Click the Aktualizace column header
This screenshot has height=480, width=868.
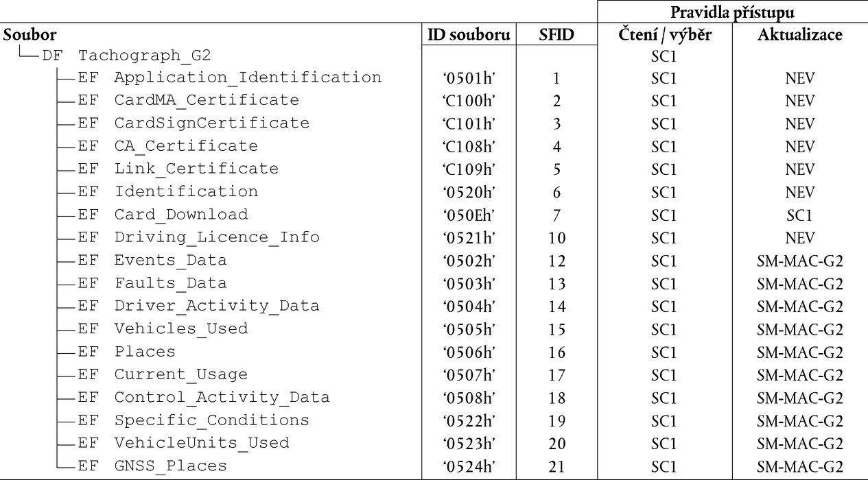799,34
